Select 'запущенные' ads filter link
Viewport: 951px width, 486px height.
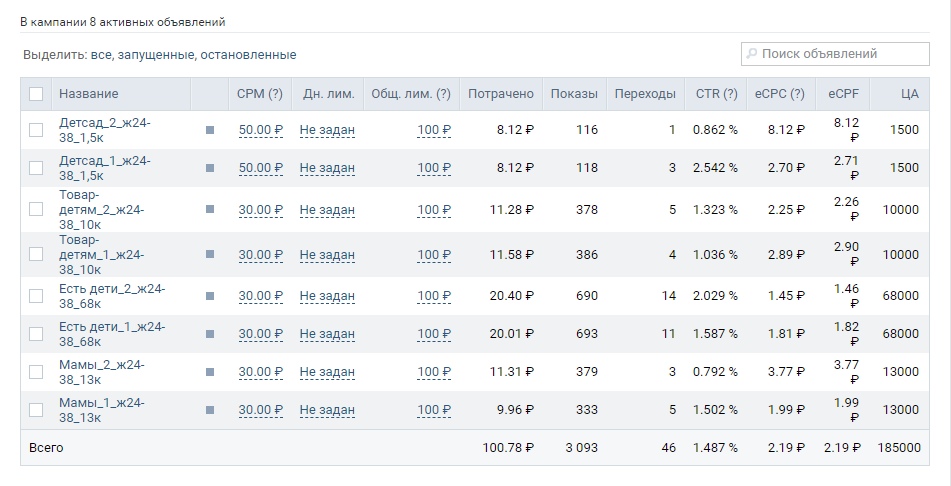[156, 55]
